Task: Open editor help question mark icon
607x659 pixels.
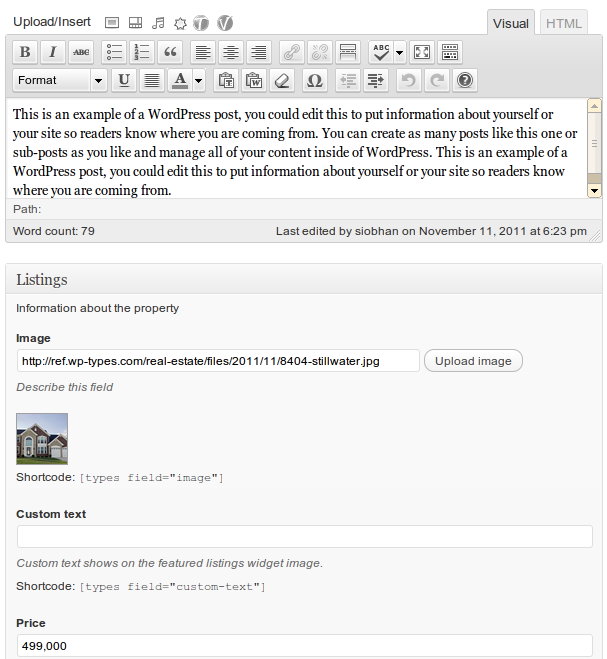Action: tap(464, 80)
